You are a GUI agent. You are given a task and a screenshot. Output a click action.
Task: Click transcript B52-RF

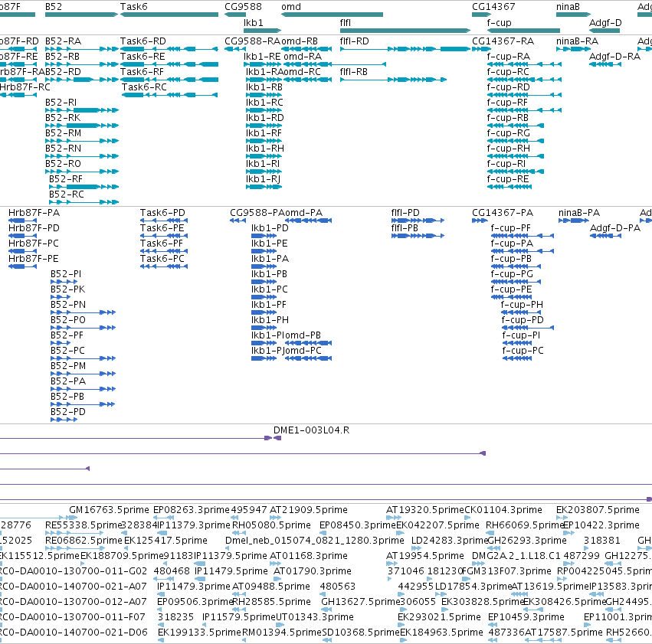[66, 179]
